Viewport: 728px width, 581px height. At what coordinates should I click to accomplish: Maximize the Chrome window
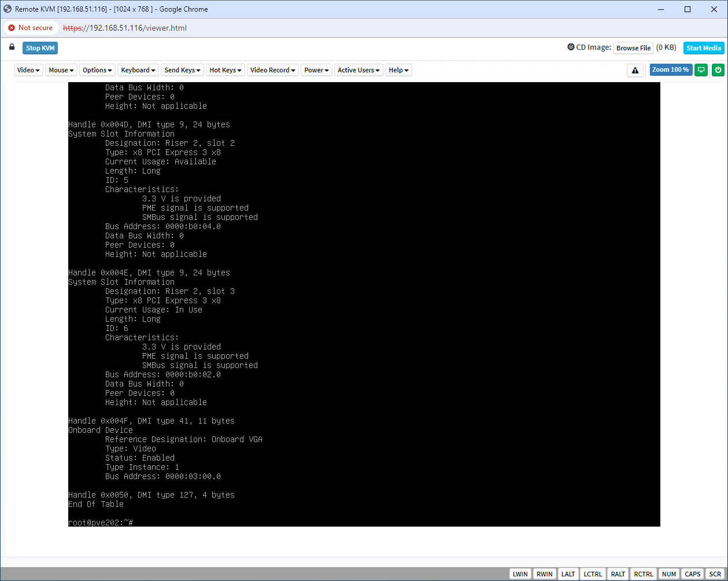click(x=688, y=9)
